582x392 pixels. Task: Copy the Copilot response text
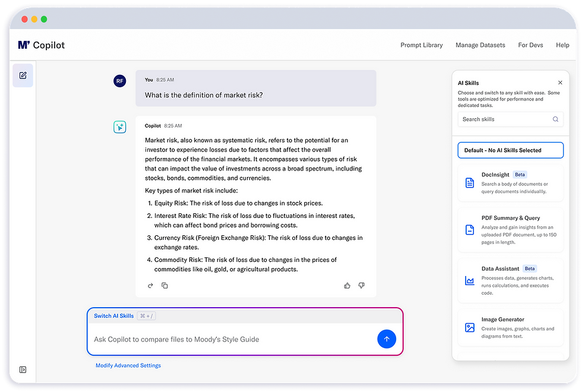click(165, 286)
